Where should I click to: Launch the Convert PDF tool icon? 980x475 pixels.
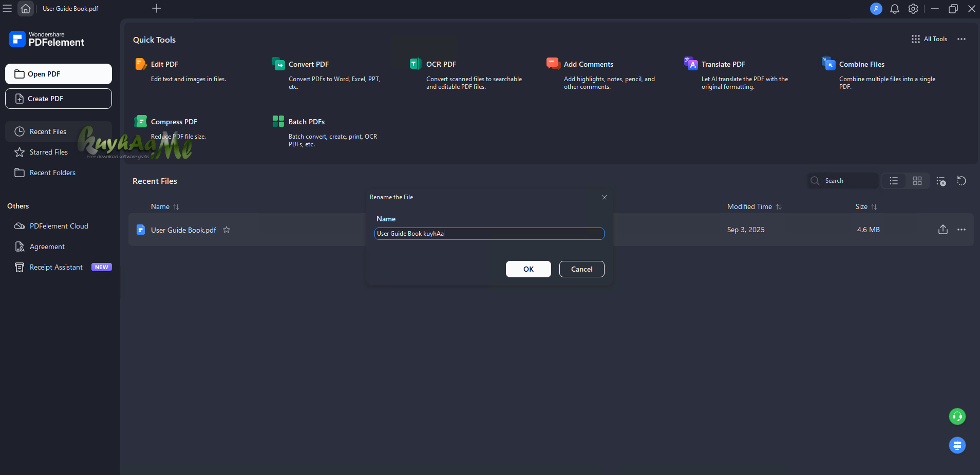pos(278,64)
